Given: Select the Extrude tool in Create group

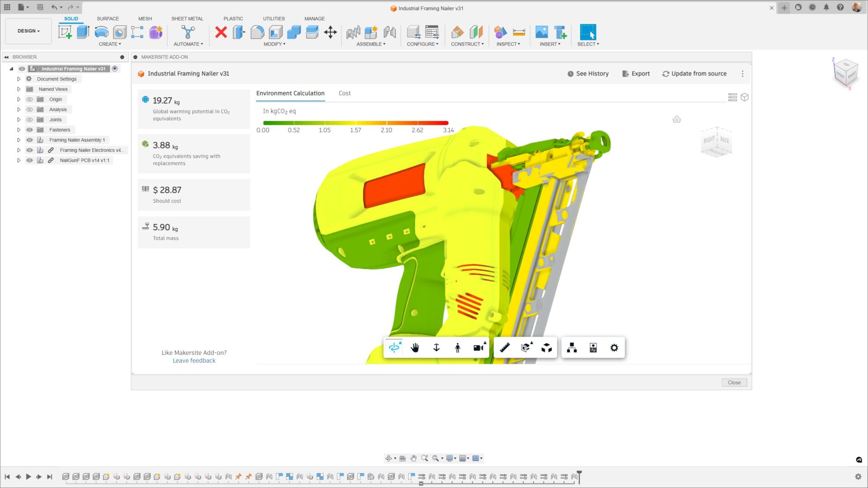Looking at the screenshot, I should tap(83, 32).
